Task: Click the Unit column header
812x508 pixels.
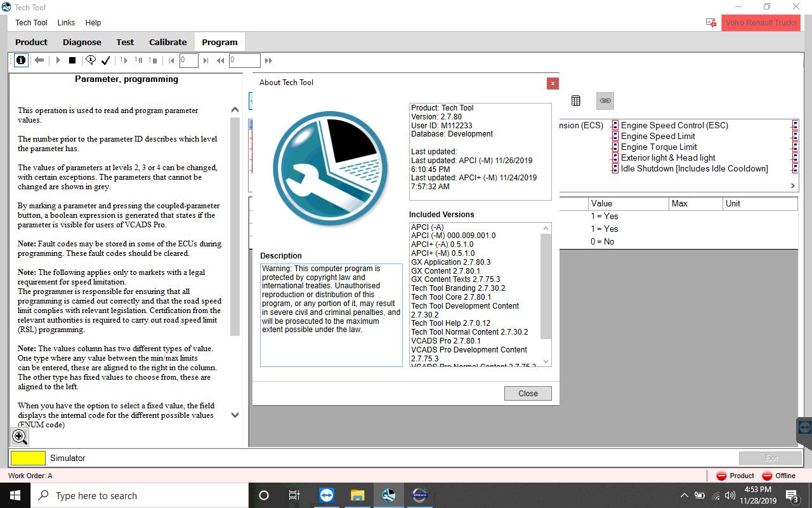Action: click(x=760, y=203)
